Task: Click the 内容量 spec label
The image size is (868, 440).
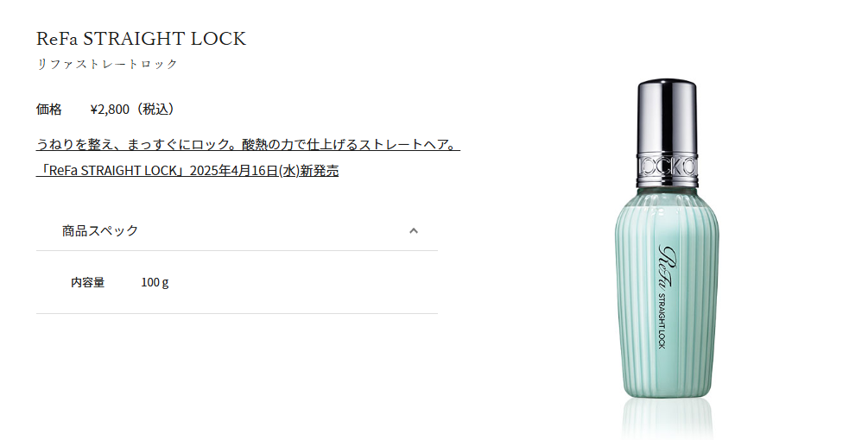Action: coord(87,282)
